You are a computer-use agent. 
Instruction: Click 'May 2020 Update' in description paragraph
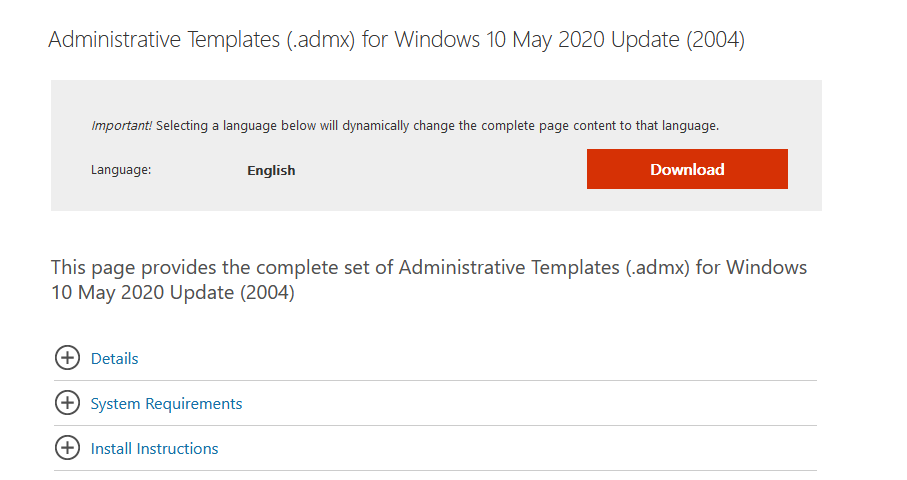[156, 293]
